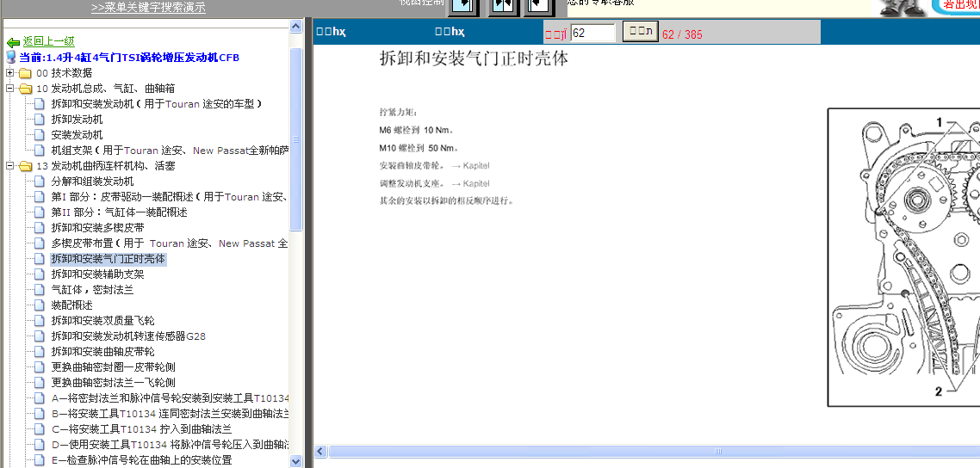The width and height of the screenshot is (980, 468).
Task: Open 更换曲轴密封法兰一飞轮侧
Action: [x=113, y=383]
